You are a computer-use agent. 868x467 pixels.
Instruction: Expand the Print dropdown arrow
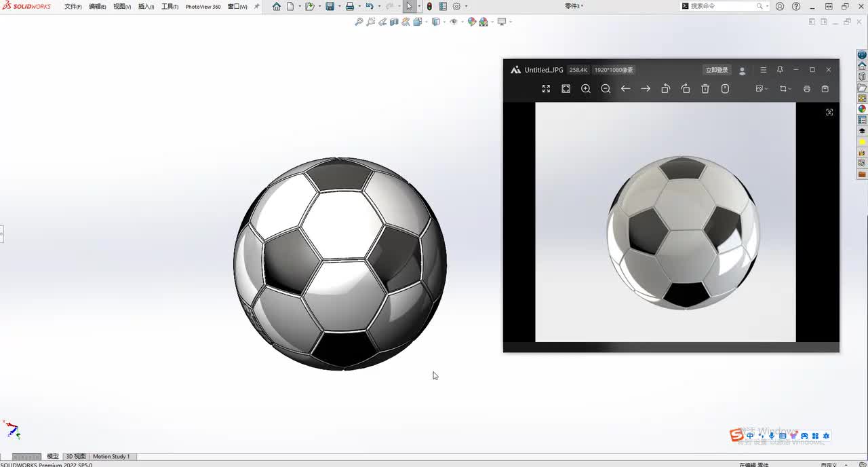coord(359,7)
